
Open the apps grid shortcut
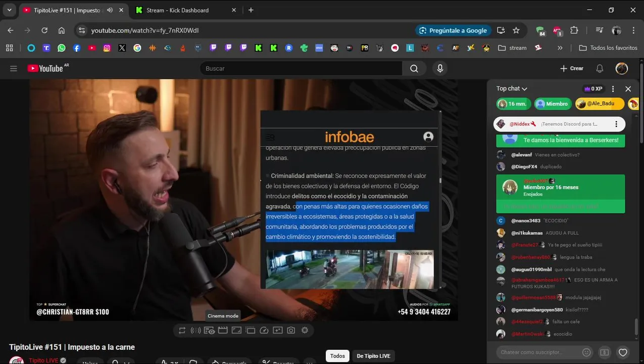pyautogui.click(x=9, y=48)
